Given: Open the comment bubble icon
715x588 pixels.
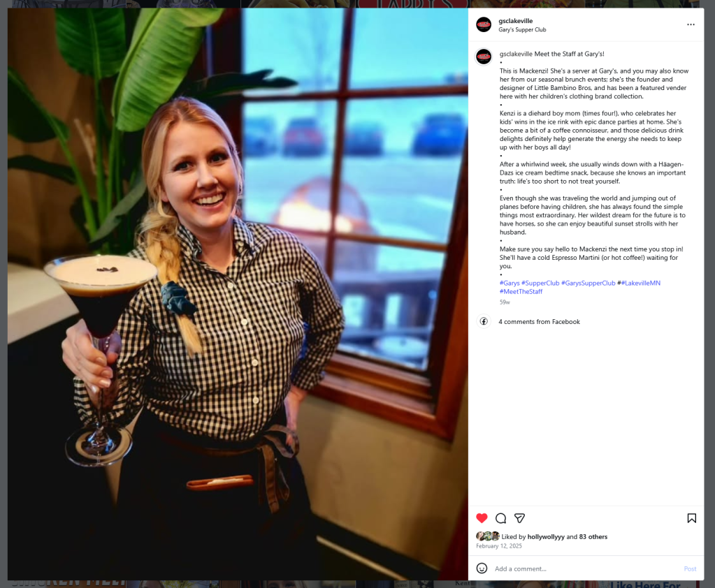Looking at the screenshot, I should pyautogui.click(x=500, y=518).
